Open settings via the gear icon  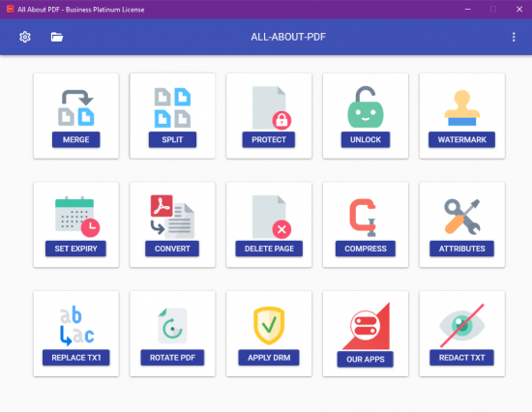pyautogui.click(x=25, y=37)
